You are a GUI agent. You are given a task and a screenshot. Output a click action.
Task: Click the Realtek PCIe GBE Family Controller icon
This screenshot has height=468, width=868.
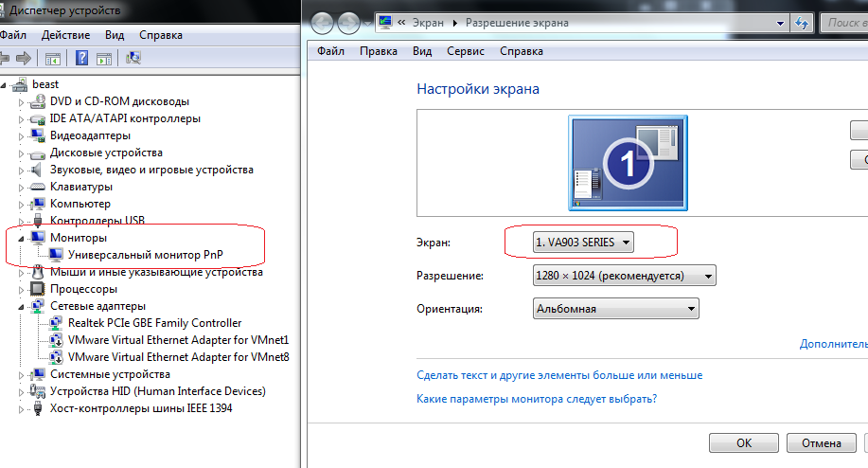pyautogui.click(x=55, y=323)
